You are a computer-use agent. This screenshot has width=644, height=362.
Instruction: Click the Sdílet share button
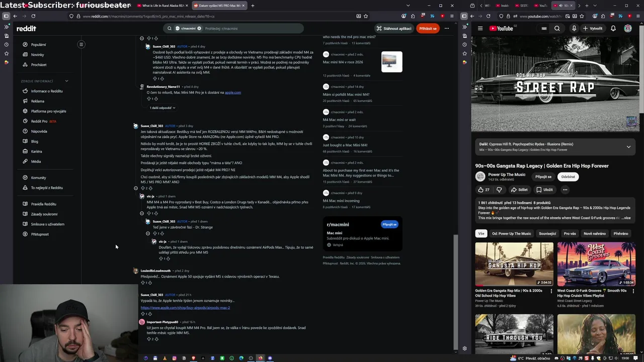(519, 190)
